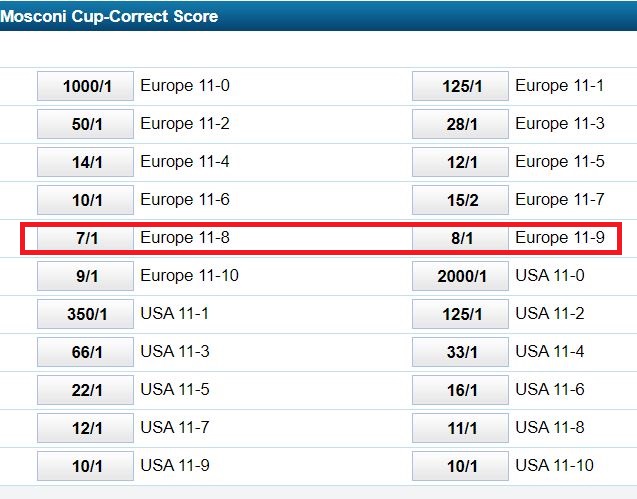Add Europe 11-6 at 10/1 odds

(x=86, y=200)
